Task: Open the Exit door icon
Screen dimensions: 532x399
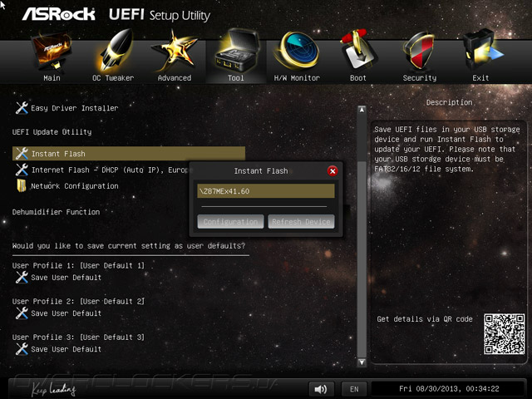Action: coord(482,50)
